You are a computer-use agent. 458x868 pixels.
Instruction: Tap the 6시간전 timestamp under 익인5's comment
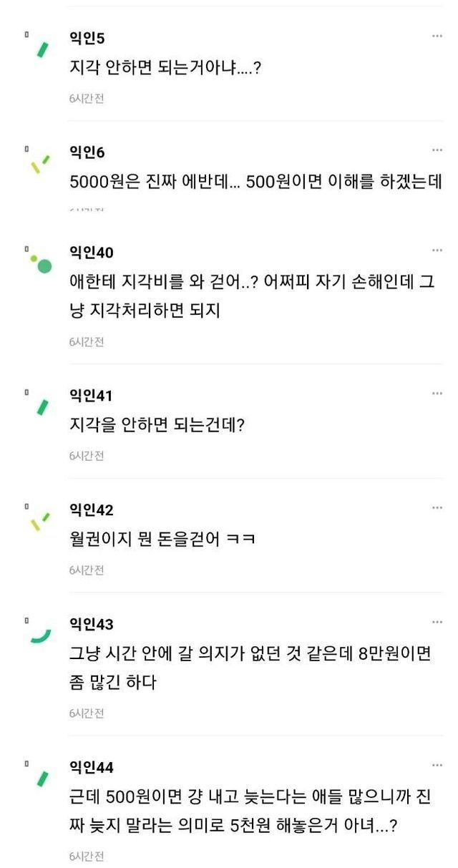[87, 98]
